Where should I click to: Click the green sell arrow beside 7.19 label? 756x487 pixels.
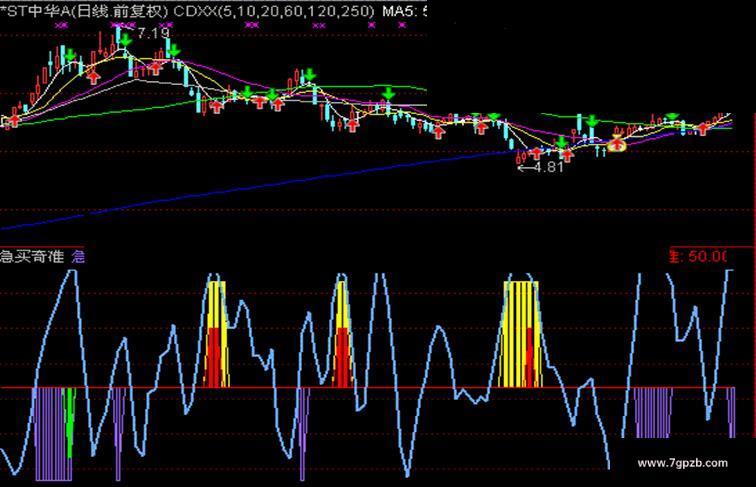pyautogui.click(x=125, y=40)
